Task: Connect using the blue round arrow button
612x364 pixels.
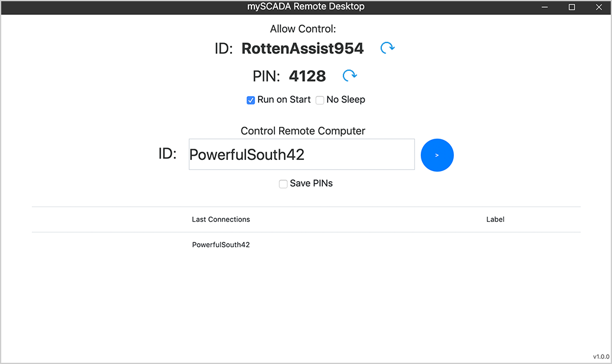Action: 437,155
